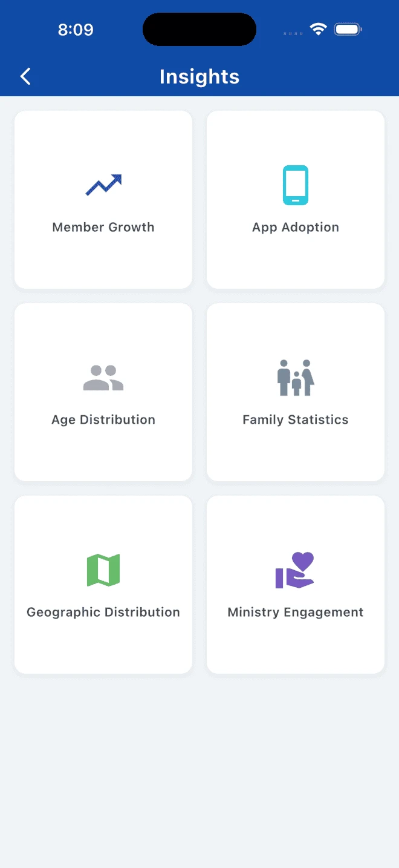The width and height of the screenshot is (399, 868).
Task: Select the Age Distribution people icon
Action: pyautogui.click(x=103, y=376)
